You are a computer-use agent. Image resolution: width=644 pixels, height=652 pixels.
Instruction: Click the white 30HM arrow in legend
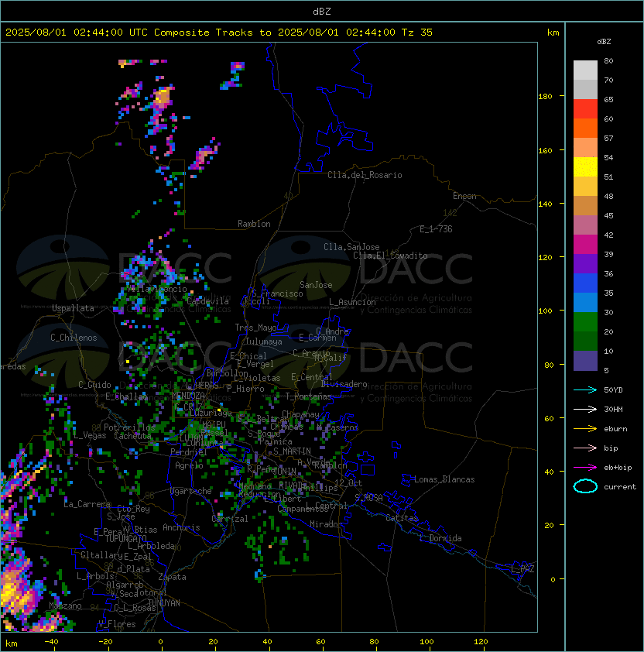click(x=585, y=409)
